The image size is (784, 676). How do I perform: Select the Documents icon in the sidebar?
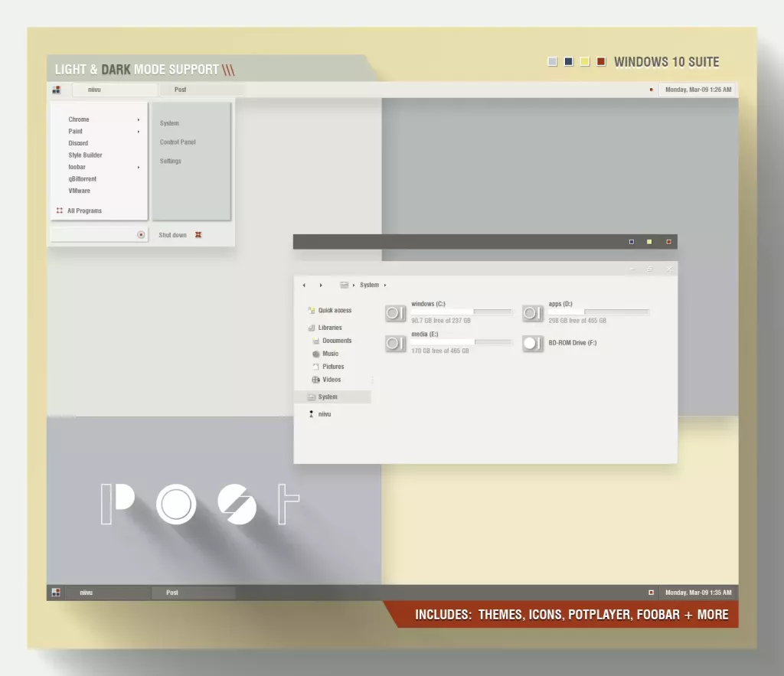318,340
